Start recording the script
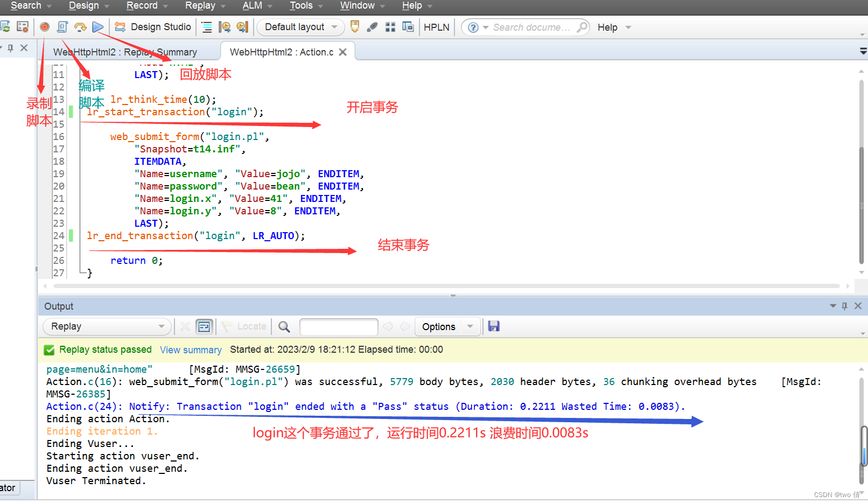The image size is (868, 503). [x=45, y=27]
